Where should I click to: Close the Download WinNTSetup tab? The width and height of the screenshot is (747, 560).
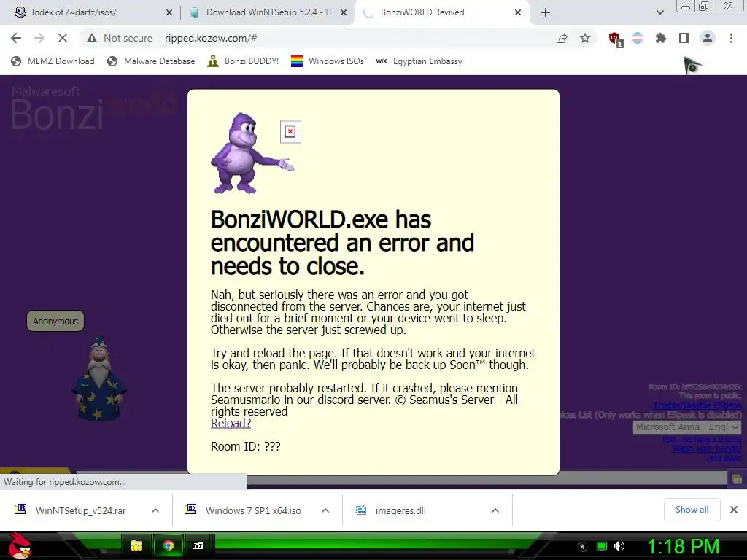(x=344, y=12)
